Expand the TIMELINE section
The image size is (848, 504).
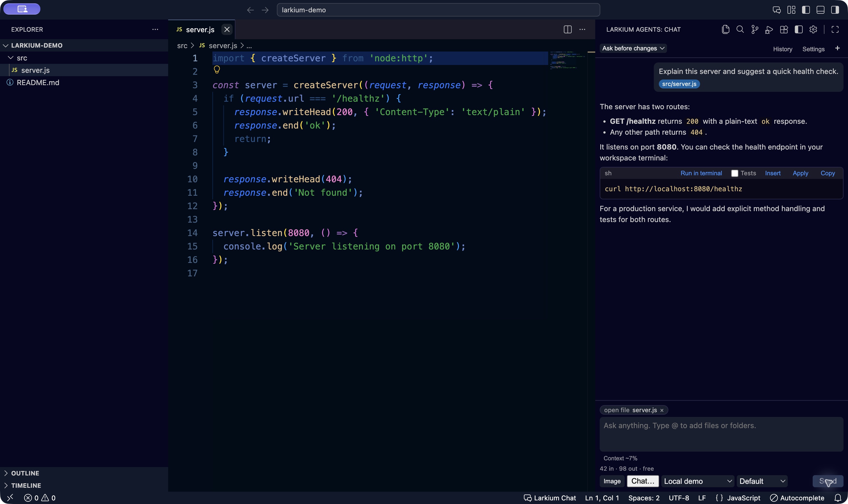pos(84,485)
